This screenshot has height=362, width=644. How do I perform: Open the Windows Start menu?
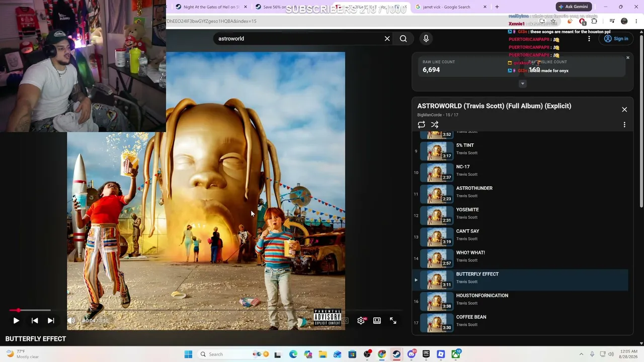(188, 354)
